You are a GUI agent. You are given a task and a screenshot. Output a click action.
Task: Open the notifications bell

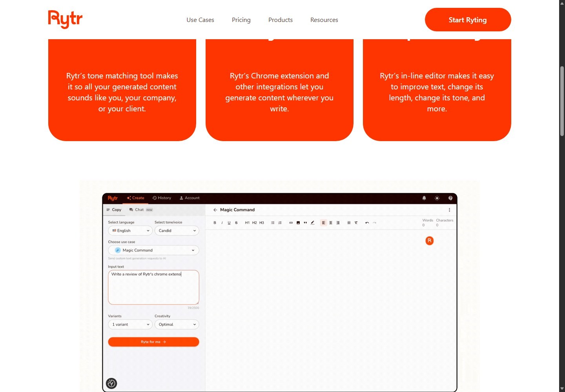(x=424, y=198)
